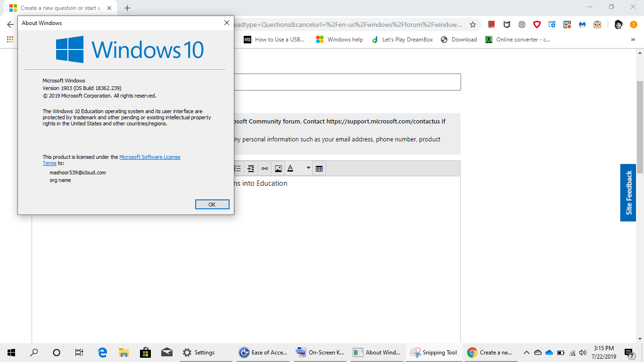Switch to On-Screen Keyboard taskbar item
The height and width of the screenshot is (362, 644).
320,353
